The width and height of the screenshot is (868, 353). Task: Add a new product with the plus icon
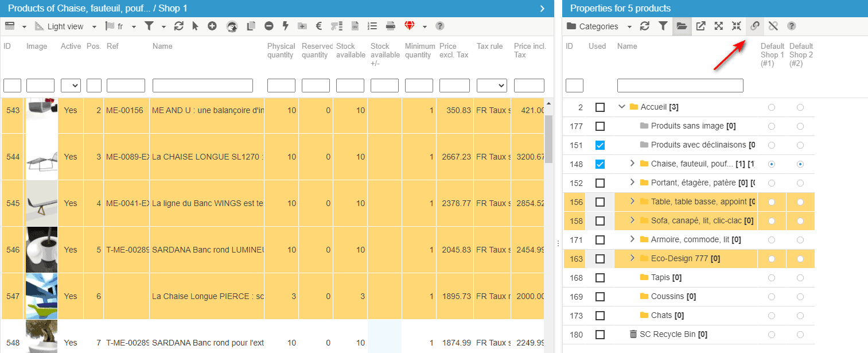(212, 26)
